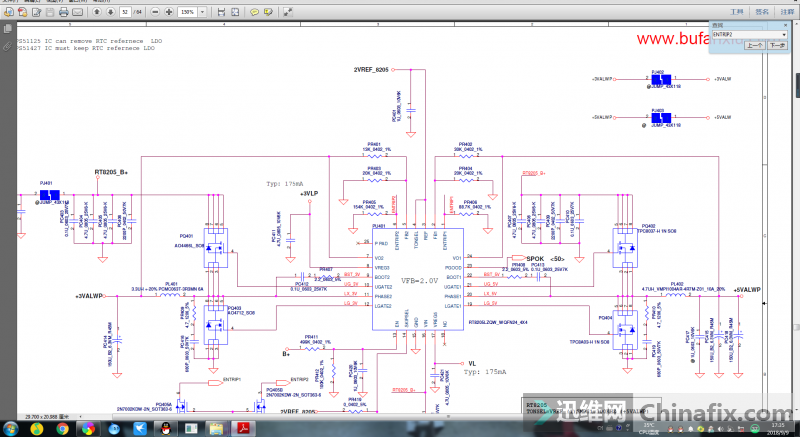The height and width of the screenshot is (437, 800).
Task: Click the VL label near bottom
Action: [x=472, y=364]
